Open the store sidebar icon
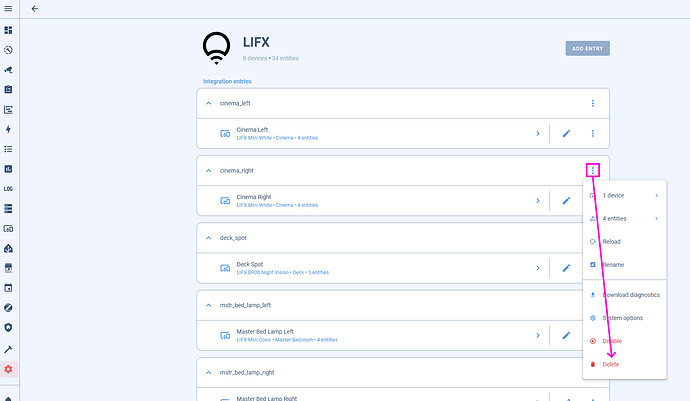690x401 pixels. pyautogui.click(x=8, y=268)
